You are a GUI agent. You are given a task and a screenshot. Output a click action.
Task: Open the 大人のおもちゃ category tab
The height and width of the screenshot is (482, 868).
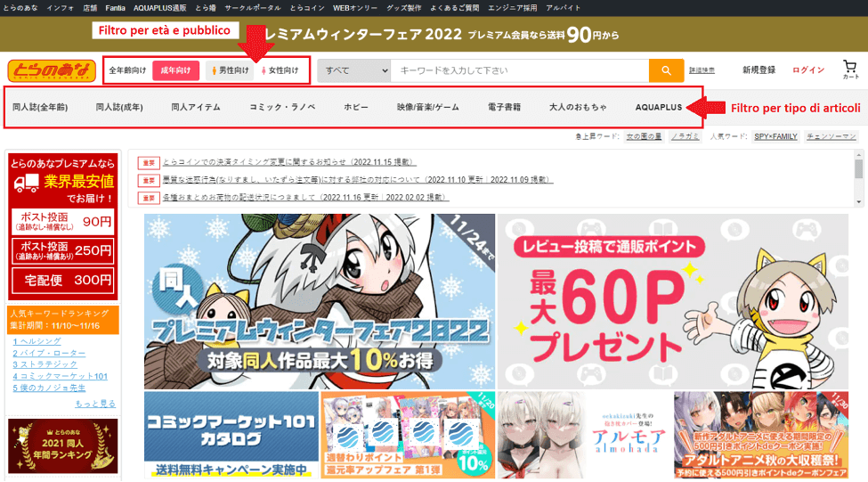[x=578, y=107]
